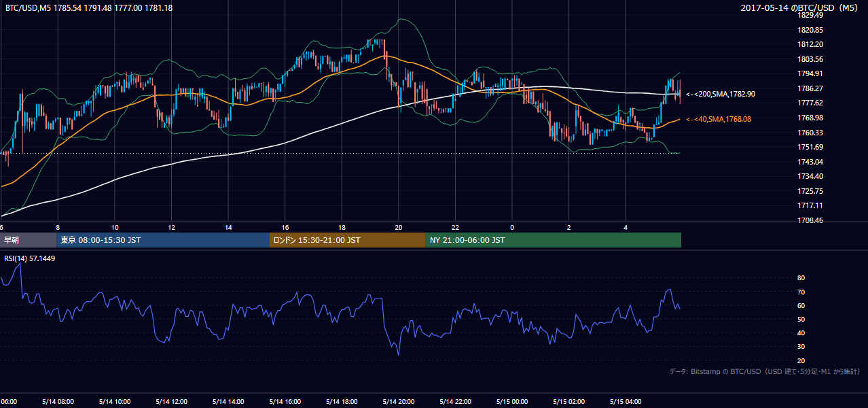
Task: Click the bottom date label 5/14 10:00
Action: [x=115, y=402]
